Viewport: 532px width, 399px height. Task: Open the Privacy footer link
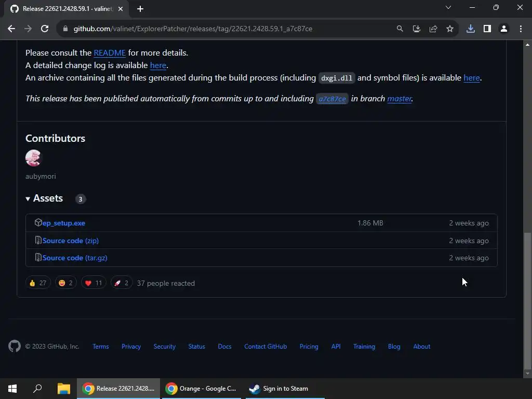point(131,347)
